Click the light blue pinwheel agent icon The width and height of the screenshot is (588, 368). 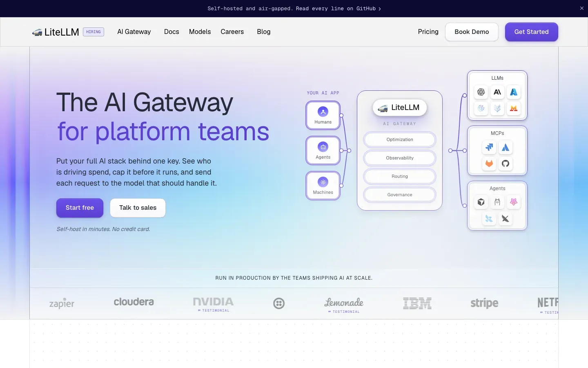click(x=489, y=219)
